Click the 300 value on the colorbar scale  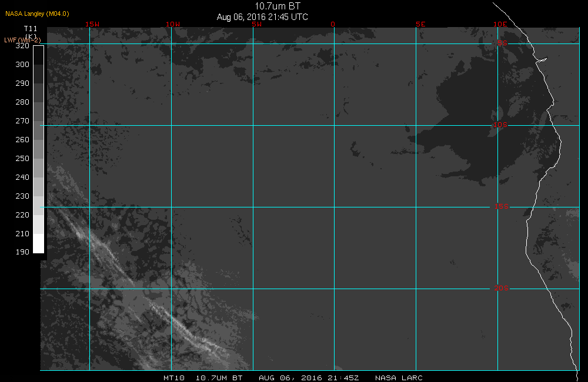(x=22, y=65)
